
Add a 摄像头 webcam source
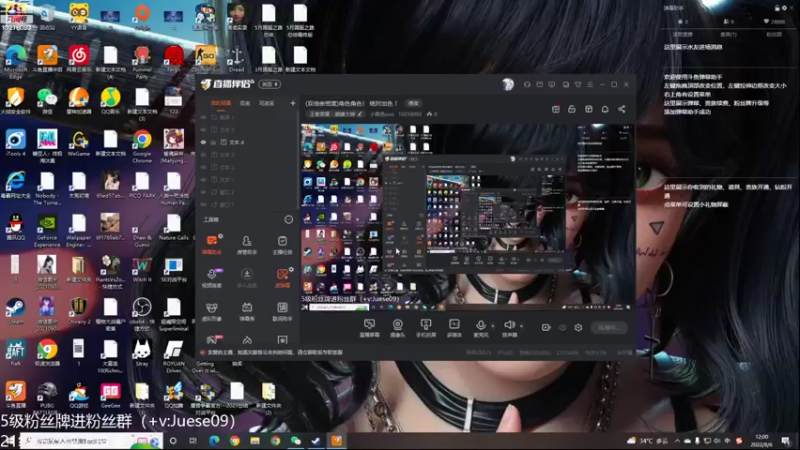pyautogui.click(x=397, y=328)
